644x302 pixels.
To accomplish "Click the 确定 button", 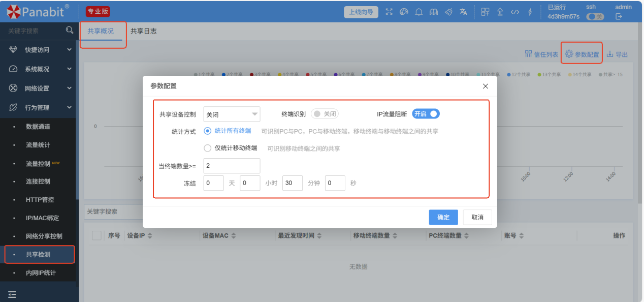I will pos(443,217).
